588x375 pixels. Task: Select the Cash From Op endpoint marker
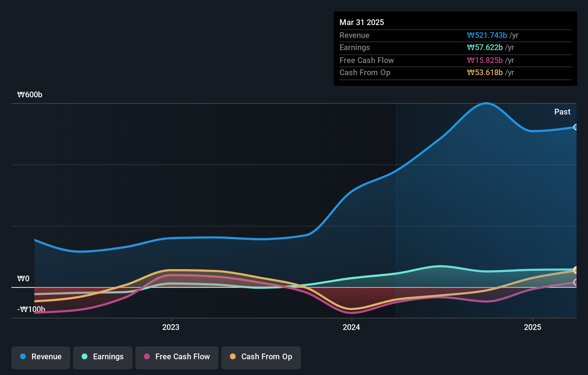[x=575, y=270]
